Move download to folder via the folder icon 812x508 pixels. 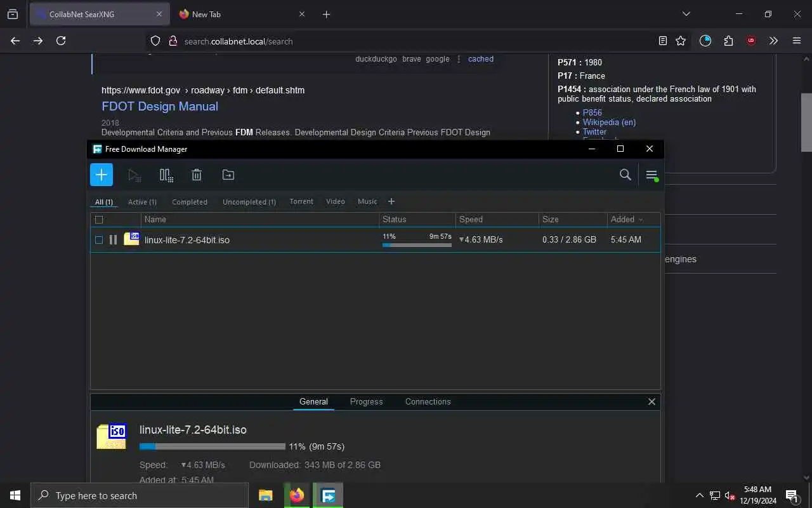coord(228,175)
